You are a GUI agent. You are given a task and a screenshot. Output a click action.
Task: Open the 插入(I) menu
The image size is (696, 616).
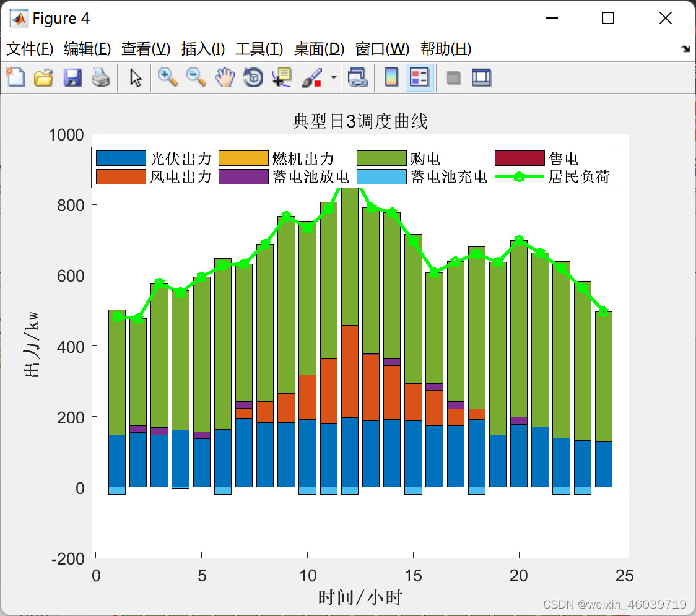(x=203, y=49)
